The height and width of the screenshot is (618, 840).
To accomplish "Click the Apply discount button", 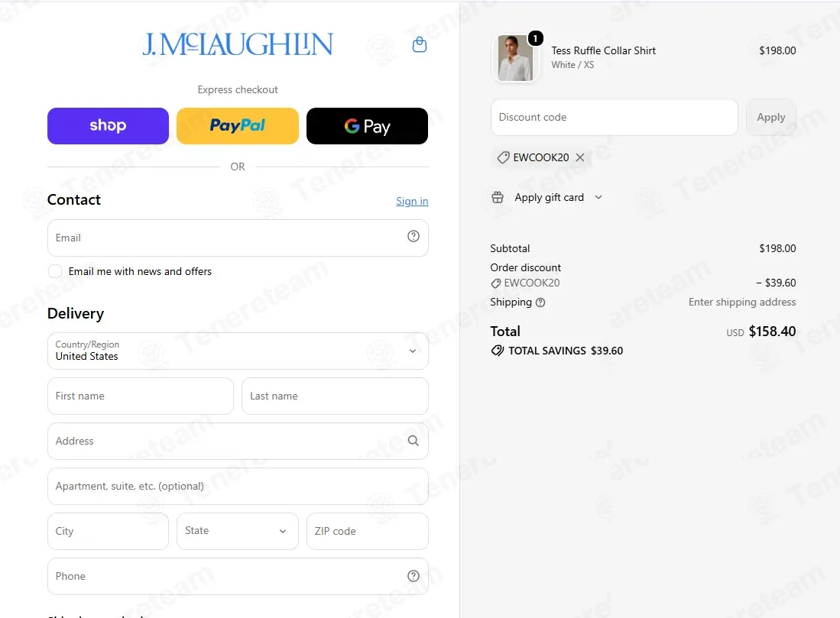I will tap(771, 118).
